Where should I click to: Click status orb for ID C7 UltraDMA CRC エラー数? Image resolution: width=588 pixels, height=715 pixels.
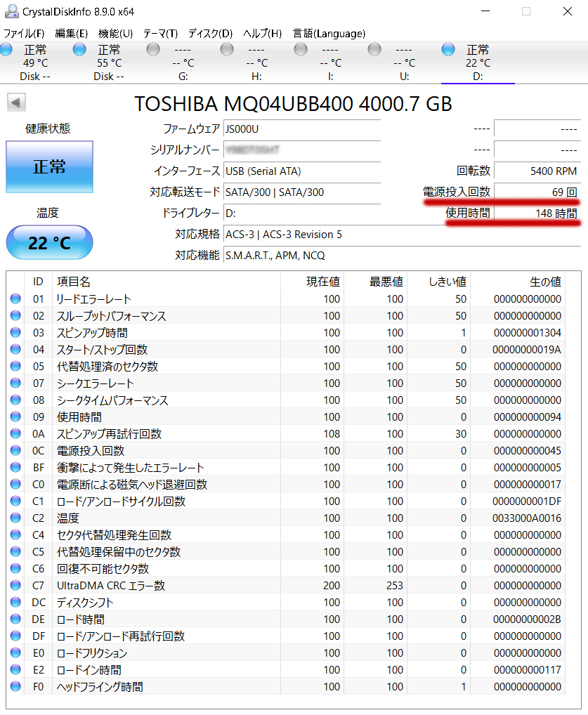pyautogui.click(x=15, y=586)
